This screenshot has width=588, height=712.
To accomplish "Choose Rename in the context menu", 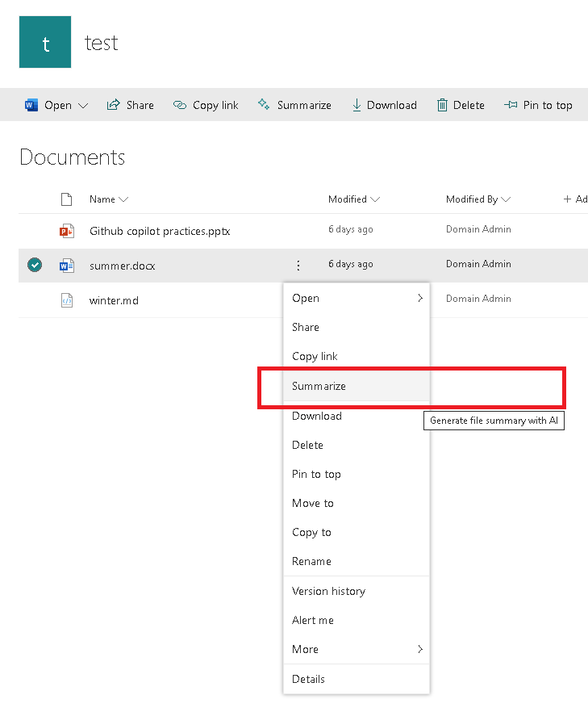I will [357, 561].
